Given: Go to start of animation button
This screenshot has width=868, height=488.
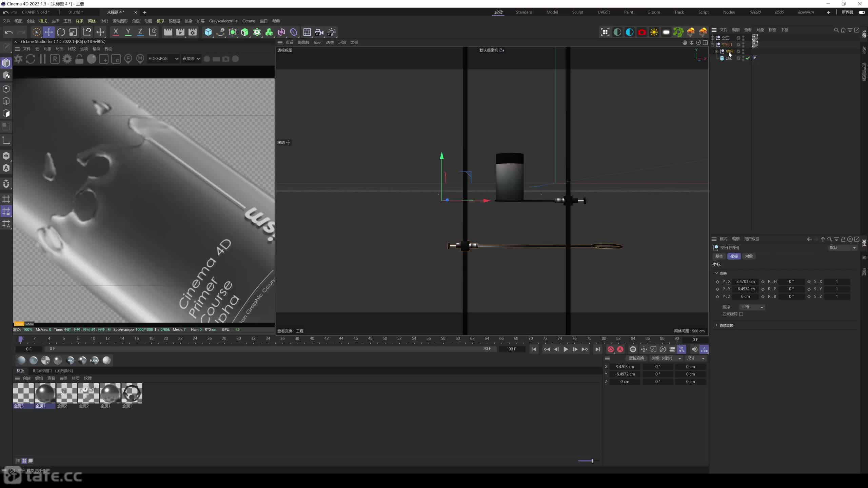Looking at the screenshot, I should [534, 349].
